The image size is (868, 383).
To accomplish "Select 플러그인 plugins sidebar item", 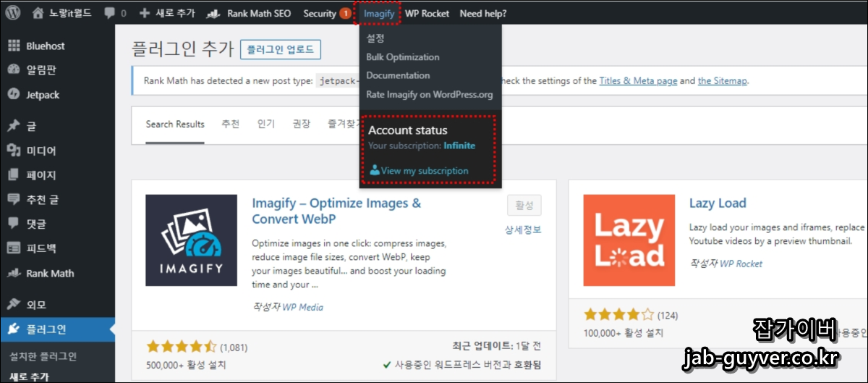I will [57, 329].
